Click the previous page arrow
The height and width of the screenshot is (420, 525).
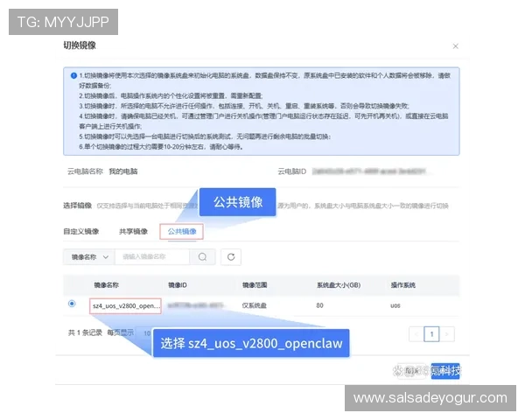tap(416, 334)
